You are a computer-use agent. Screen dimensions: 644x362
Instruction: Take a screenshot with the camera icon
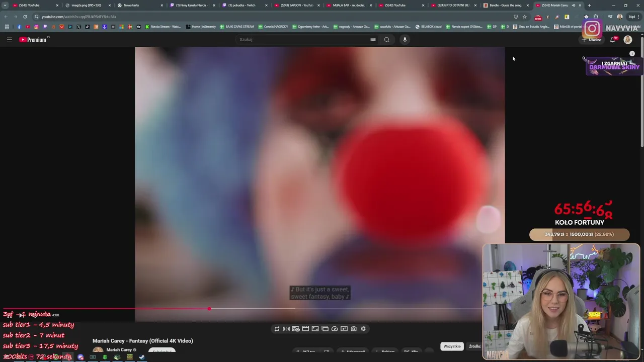[x=354, y=329]
